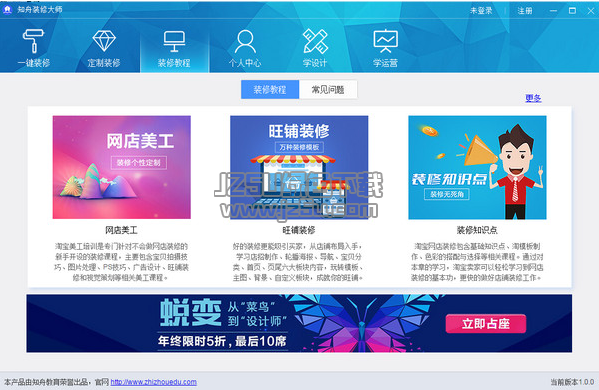This screenshot has height=390, width=599.
Task: Click the 好的装修更能吸引买家 description paragraph
Action: pos(298,262)
